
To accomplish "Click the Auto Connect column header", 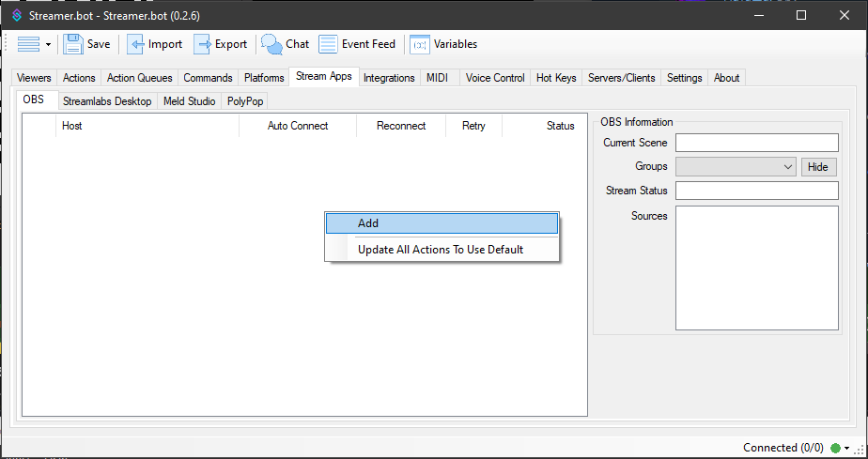I will [x=298, y=126].
